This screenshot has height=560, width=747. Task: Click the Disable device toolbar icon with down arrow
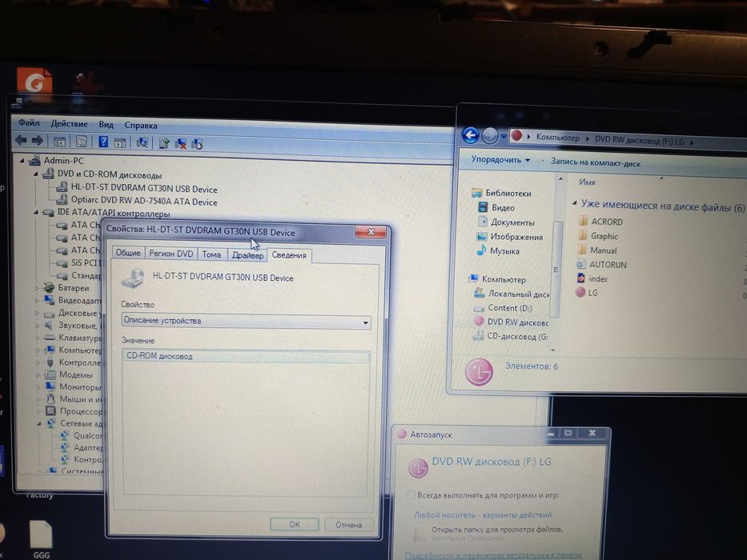point(197,144)
